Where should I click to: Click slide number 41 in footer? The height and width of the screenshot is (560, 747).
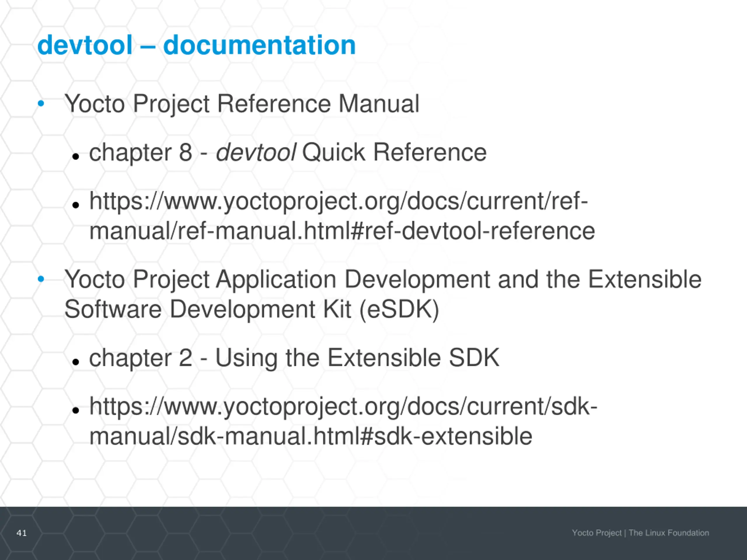pyautogui.click(x=22, y=533)
